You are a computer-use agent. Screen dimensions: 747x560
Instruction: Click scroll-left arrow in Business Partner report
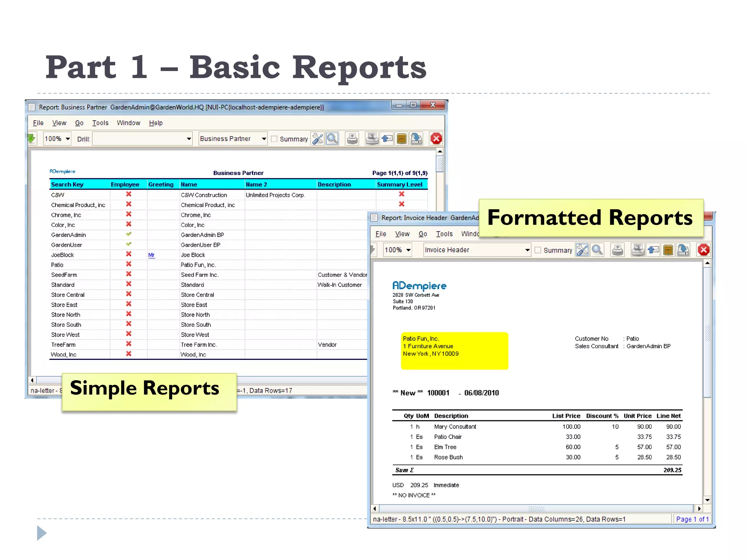(32, 380)
